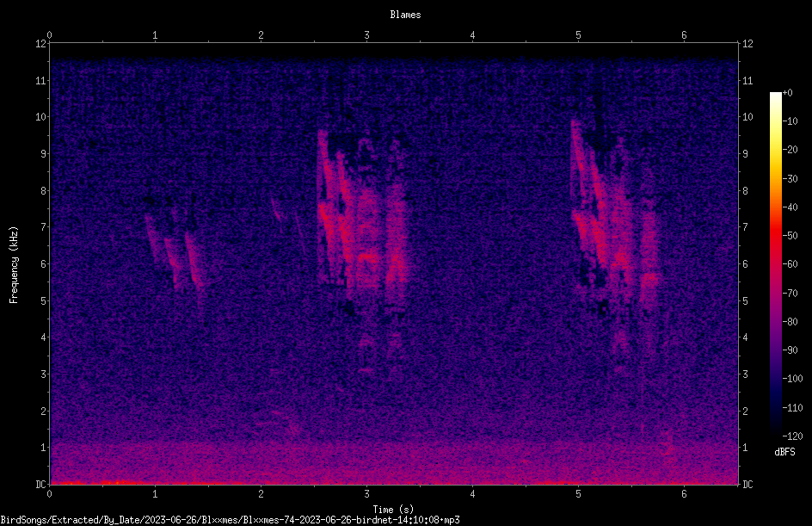This screenshot has width=812, height=526.
Task: Click the "3" tick on the top time axis
Action: click(366, 35)
